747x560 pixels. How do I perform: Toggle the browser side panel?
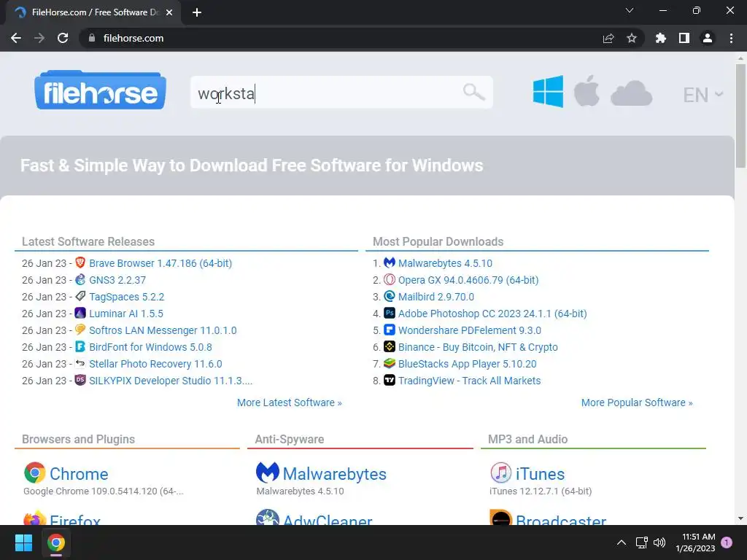tap(684, 38)
